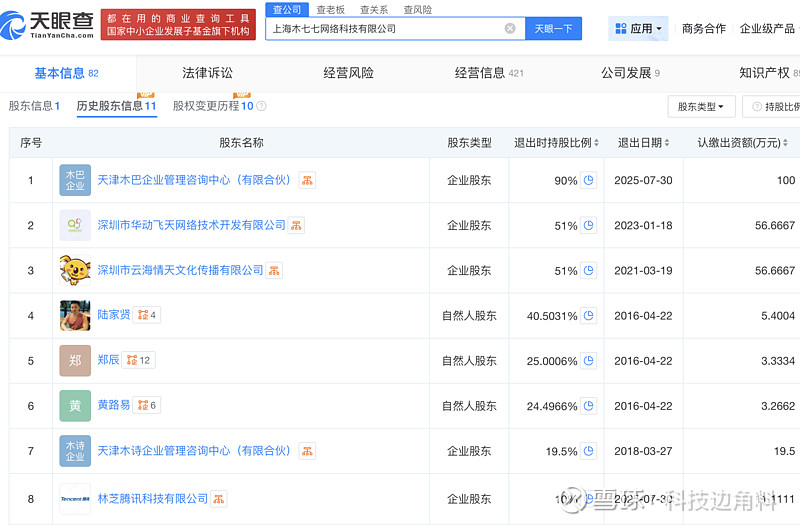The height and width of the screenshot is (525, 800).
Task: Switch to 查公司 search tab
Action: click(x=287, y=9)
